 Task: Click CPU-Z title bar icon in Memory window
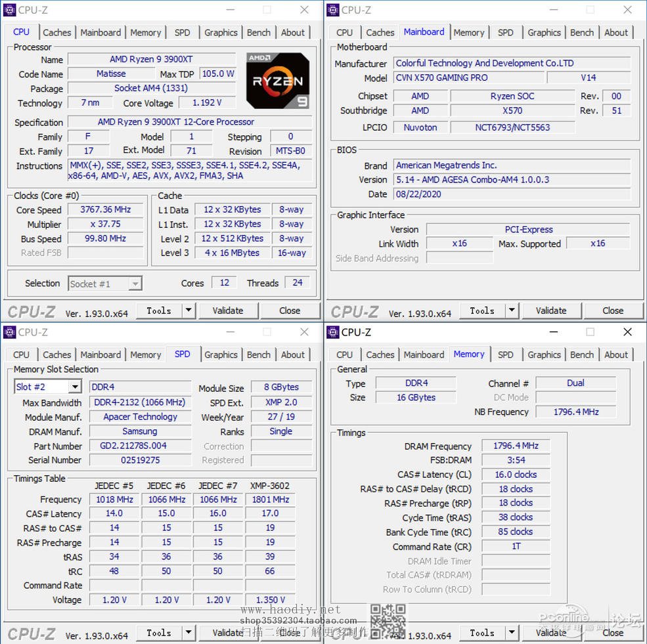point(333,332)
